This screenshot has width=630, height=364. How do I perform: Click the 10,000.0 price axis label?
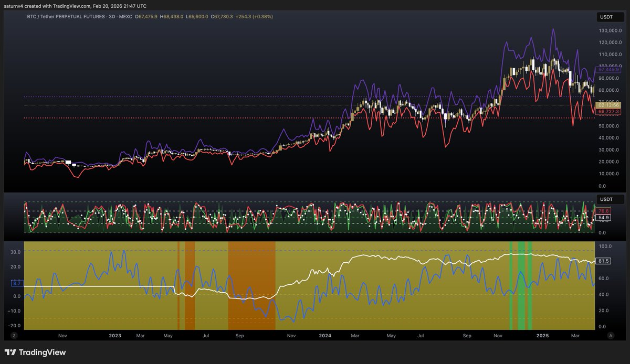coord(610,174)
